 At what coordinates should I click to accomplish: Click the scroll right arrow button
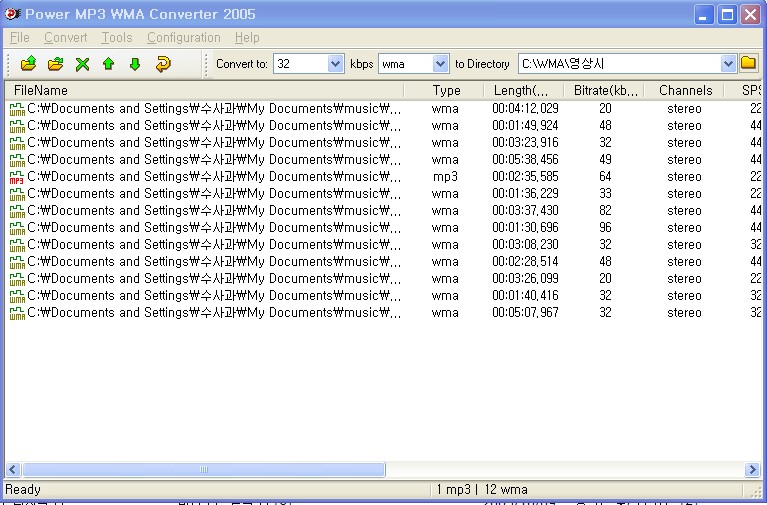point(752,470)
